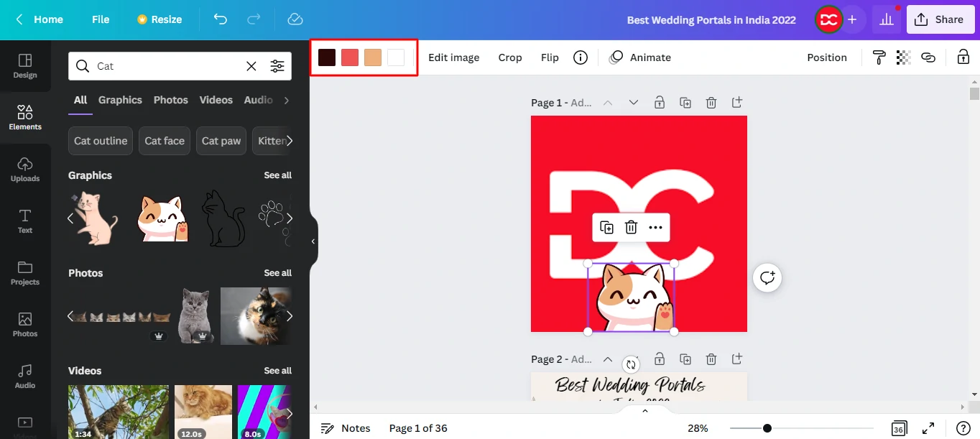Screen dimensions: 980x439
Task: Switch to the Graphics tab
Action: [x=120, y=100]
